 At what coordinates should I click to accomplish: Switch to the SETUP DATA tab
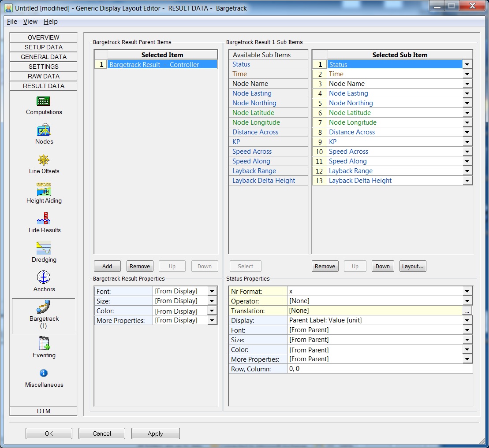(x=44, y=47)
